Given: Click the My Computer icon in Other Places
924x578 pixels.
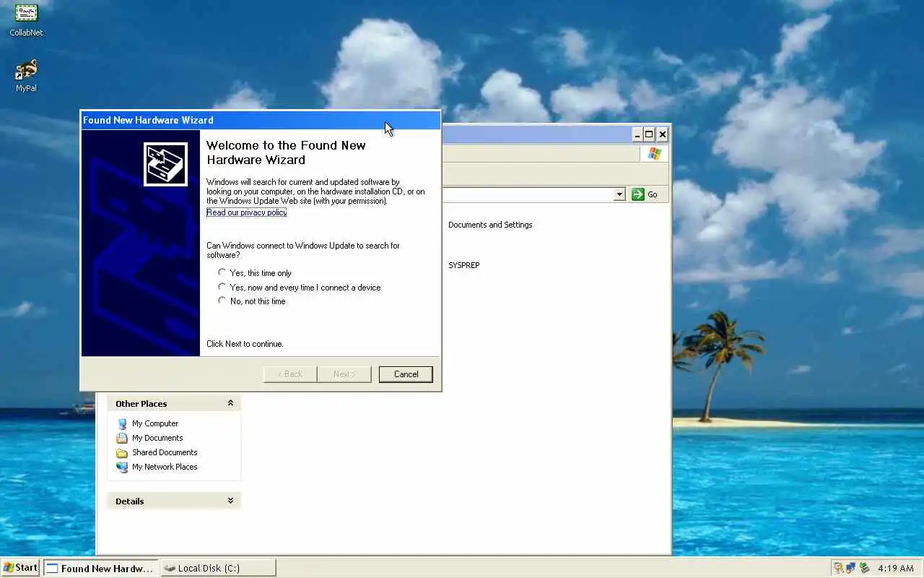Looking at the screenshot, I should click(x=122, y=424).
